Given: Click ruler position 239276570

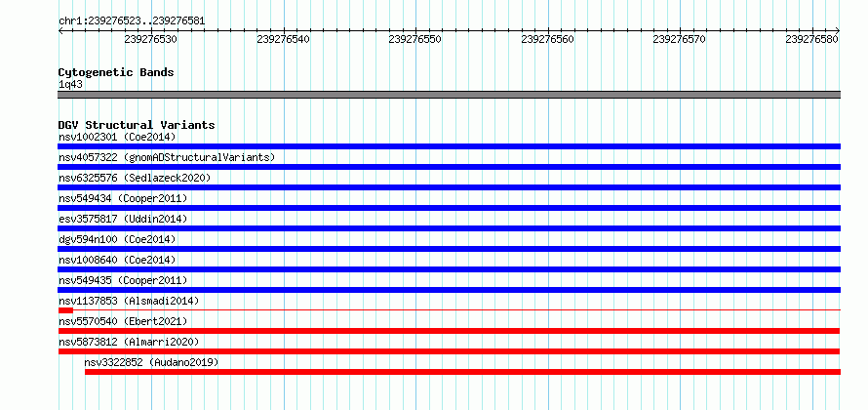Looking at the screenshot, I should pyautogui.click(x=680, y=39).
